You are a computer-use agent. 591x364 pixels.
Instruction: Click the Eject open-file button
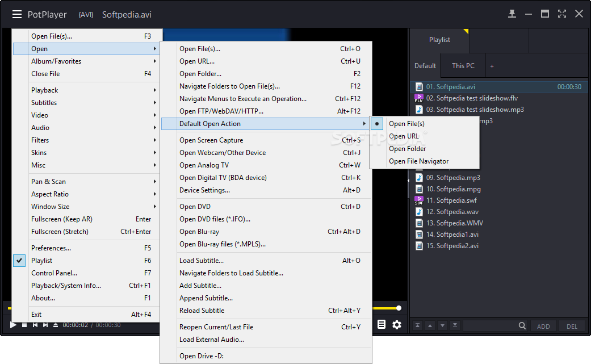click(x=56, y=325)
